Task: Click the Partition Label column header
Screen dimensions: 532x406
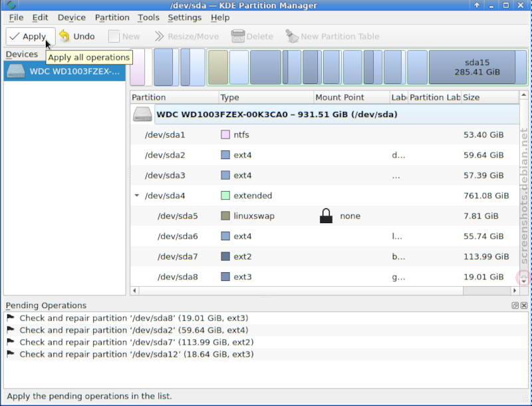Action: 435,97
